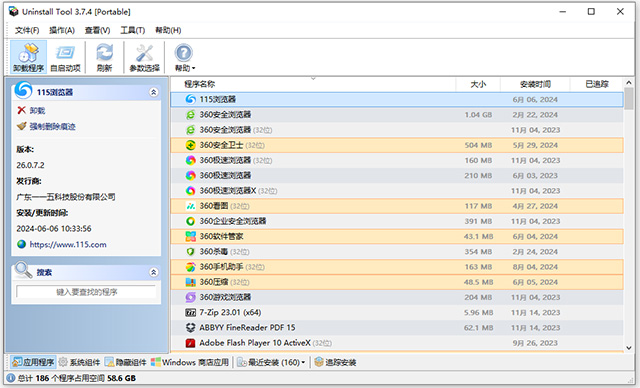The width and height of the screenshot is (640, 388).
Task: Switch to the System components (系统组件) tab
Action: point(79,362)
